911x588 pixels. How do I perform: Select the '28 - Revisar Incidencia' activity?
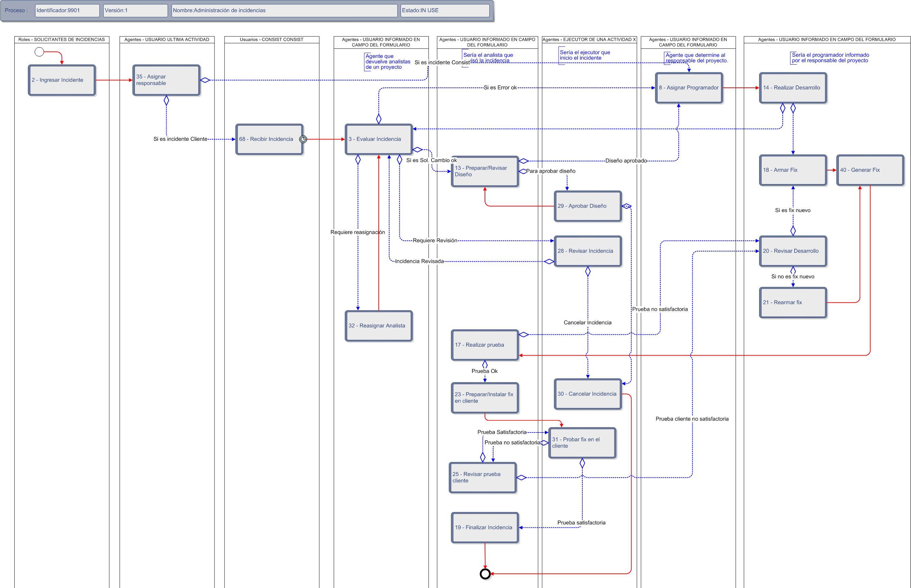coord(588,251)
